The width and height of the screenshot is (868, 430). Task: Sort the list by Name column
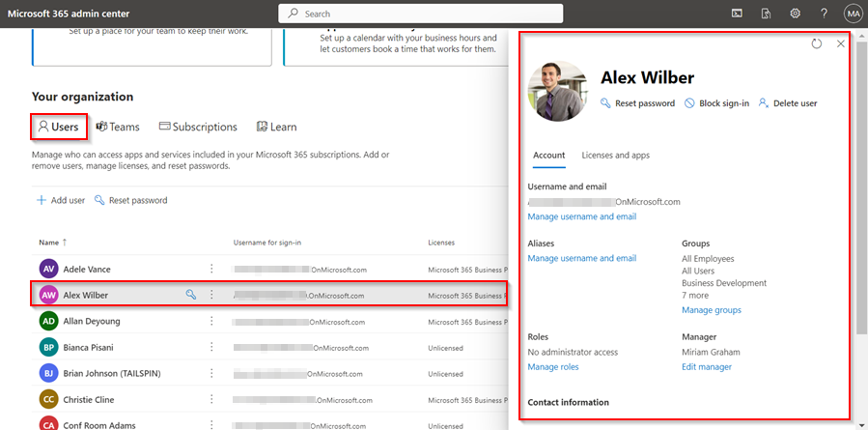click(52, 243)
